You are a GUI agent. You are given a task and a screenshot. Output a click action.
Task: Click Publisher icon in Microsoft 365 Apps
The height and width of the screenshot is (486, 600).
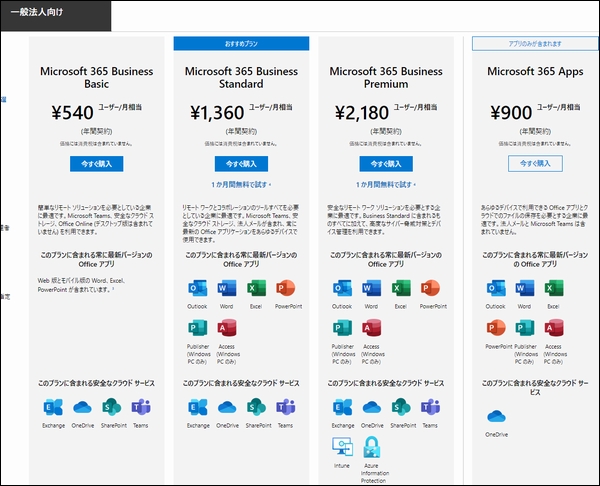click(525, 328)
